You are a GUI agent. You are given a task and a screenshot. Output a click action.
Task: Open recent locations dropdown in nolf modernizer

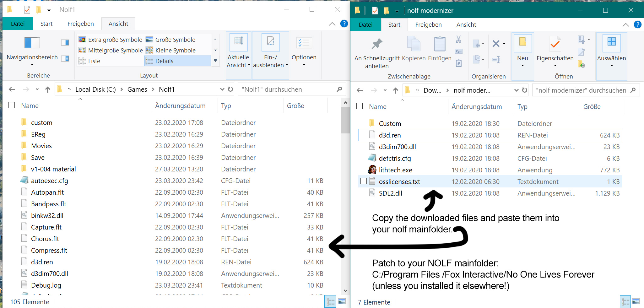(x=385, y=90)
